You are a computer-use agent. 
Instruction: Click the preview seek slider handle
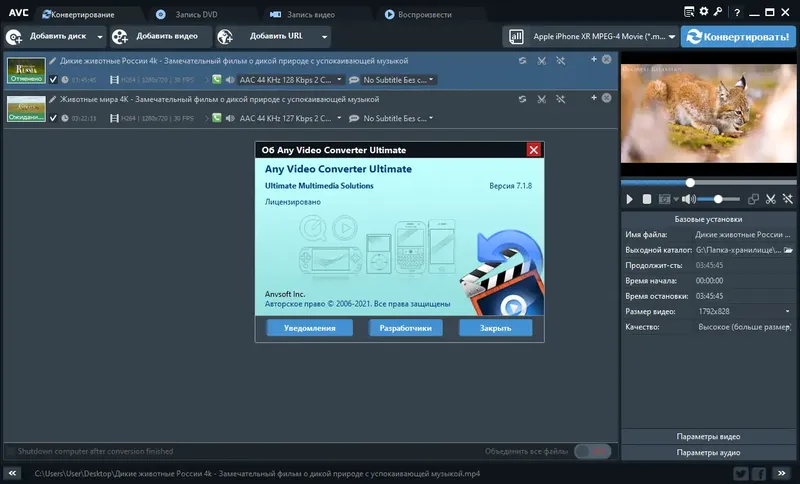coord(690,183)
